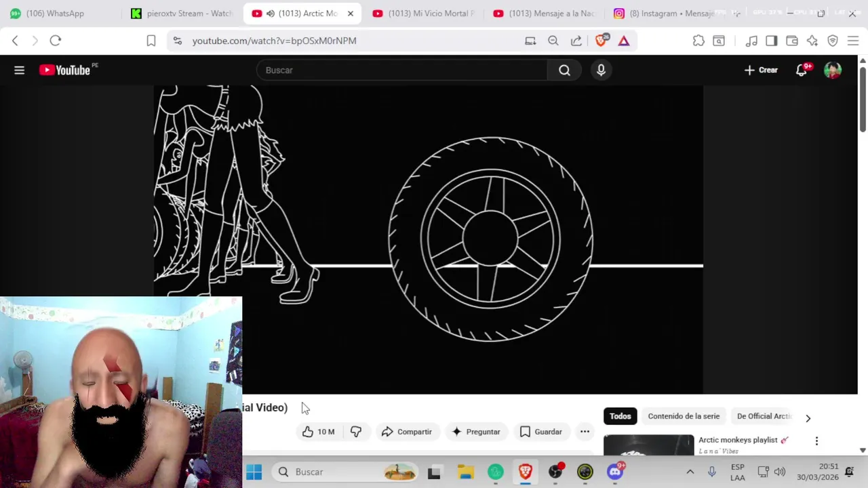
Task: Install or cast icon in address bar
Action: point(530,41)
